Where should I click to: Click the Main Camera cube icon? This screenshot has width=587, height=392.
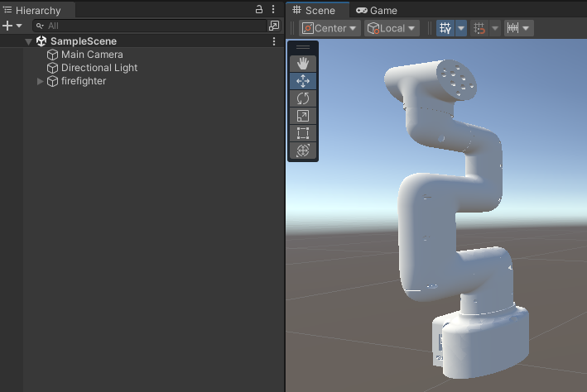tap(52, 55)
